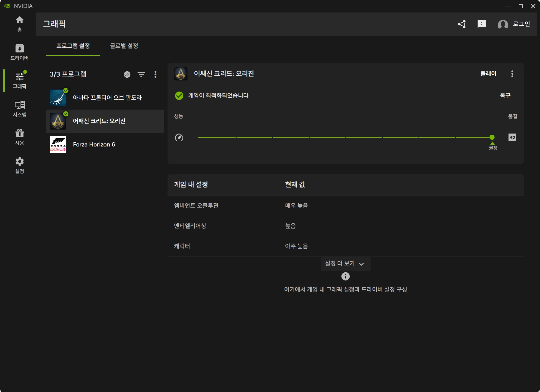Screen dimensions: 540x392
Task: Click the 현재 값 column header
Action: 295,185
